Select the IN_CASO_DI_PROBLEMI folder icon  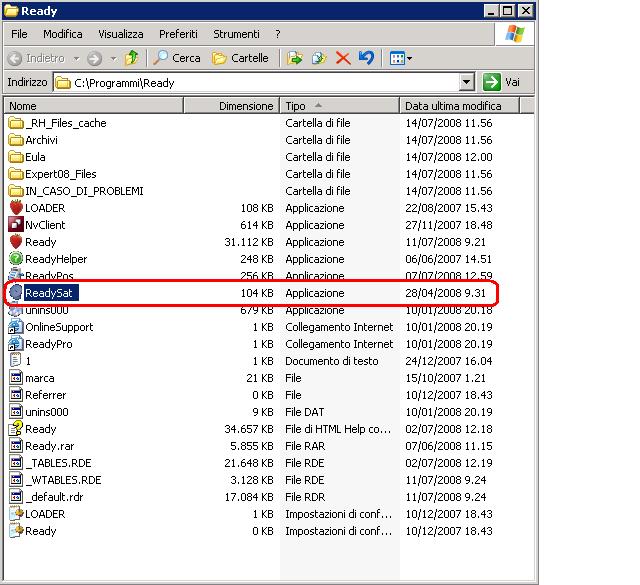coord(16,191)
